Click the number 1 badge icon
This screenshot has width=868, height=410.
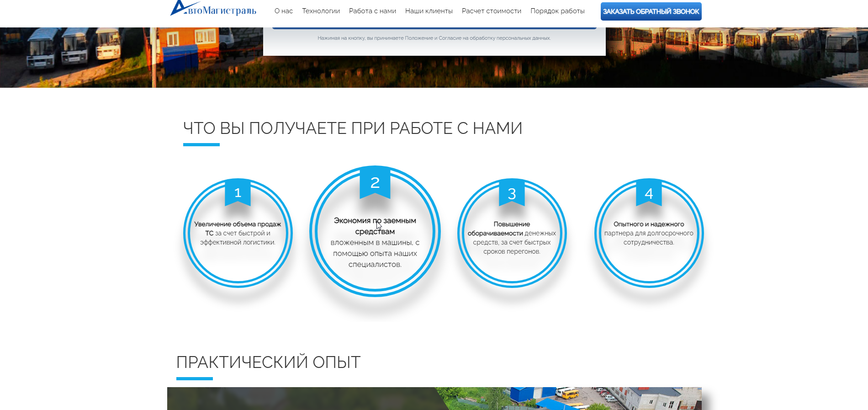(x=238, y=193)
